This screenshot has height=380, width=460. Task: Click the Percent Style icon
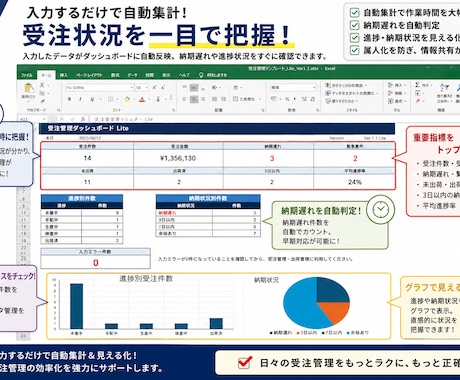pyautogui.click(x=287, y=99)
